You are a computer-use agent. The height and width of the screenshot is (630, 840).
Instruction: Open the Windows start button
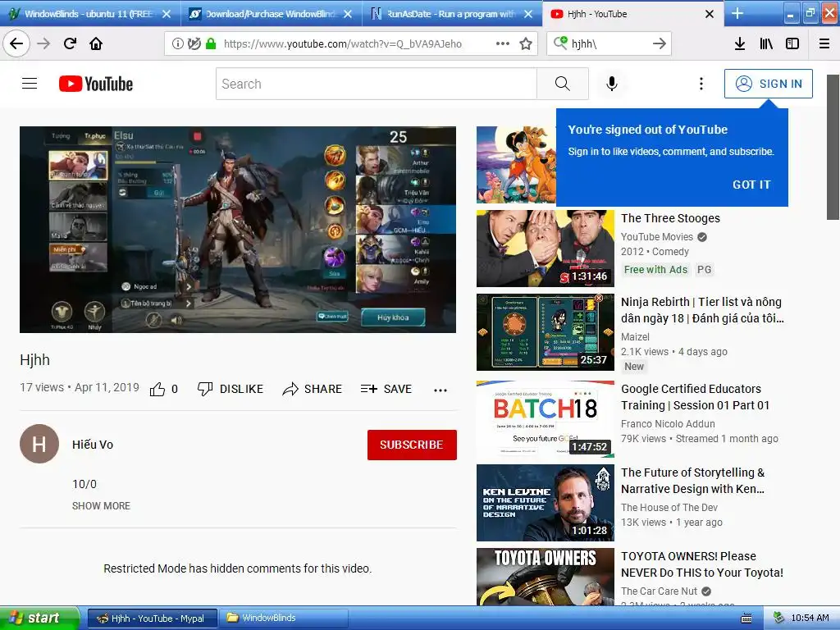click(x=39, y=618)
